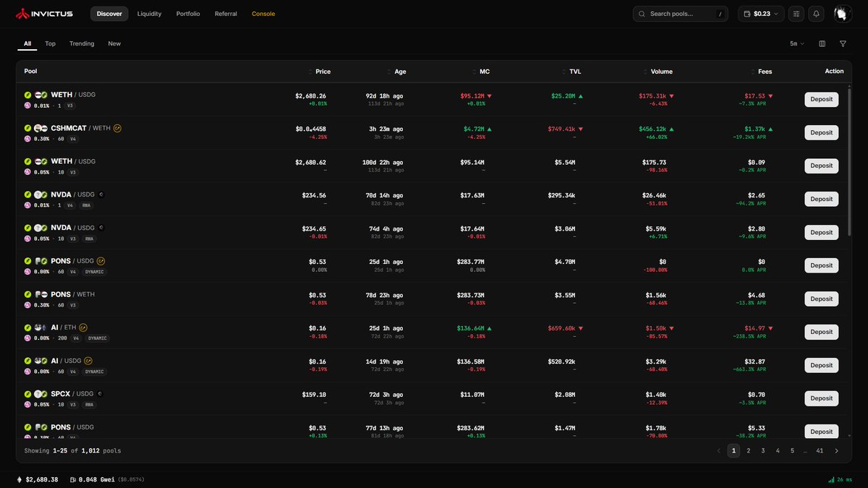Switch to the New tab
The image size is (868, 488).
tap(114, 44)
